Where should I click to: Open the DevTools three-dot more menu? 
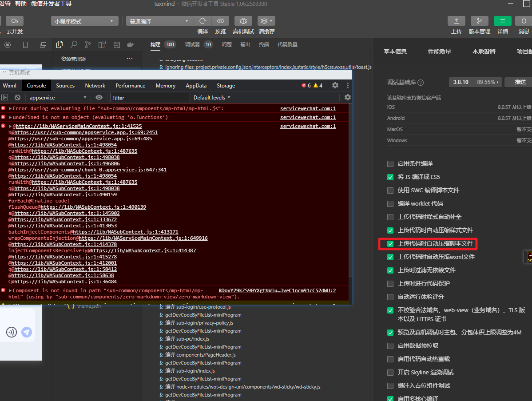tap(347, 85)
